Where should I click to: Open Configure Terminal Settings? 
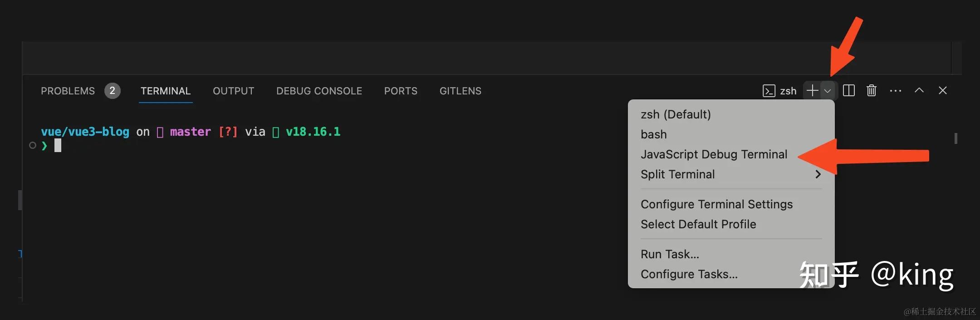[x=716, y=204]
